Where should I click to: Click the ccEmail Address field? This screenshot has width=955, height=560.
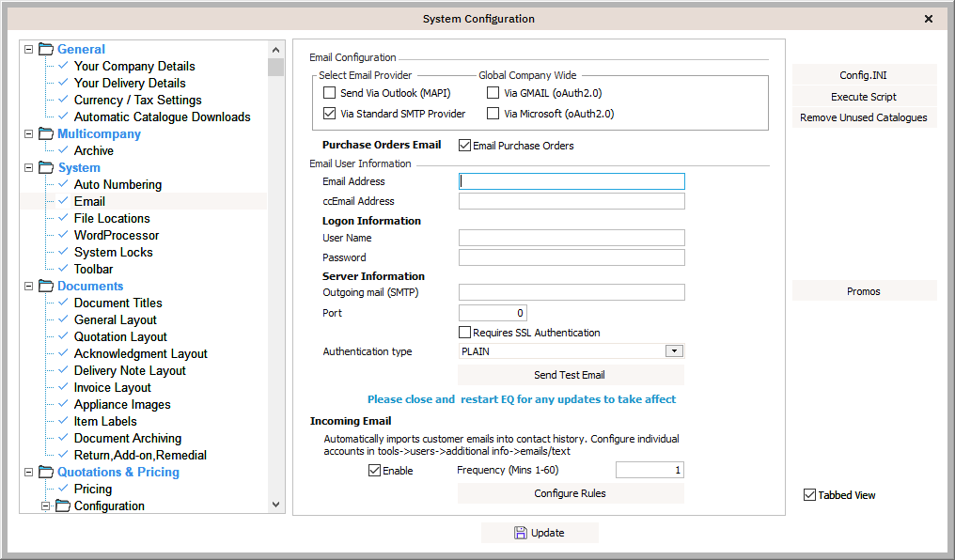click(571, 201)
